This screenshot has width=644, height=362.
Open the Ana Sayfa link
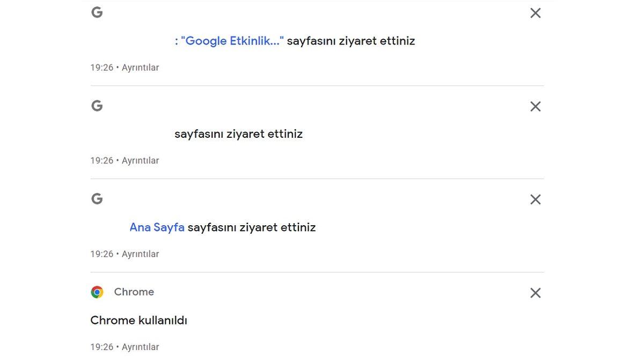tap(156, 227)
